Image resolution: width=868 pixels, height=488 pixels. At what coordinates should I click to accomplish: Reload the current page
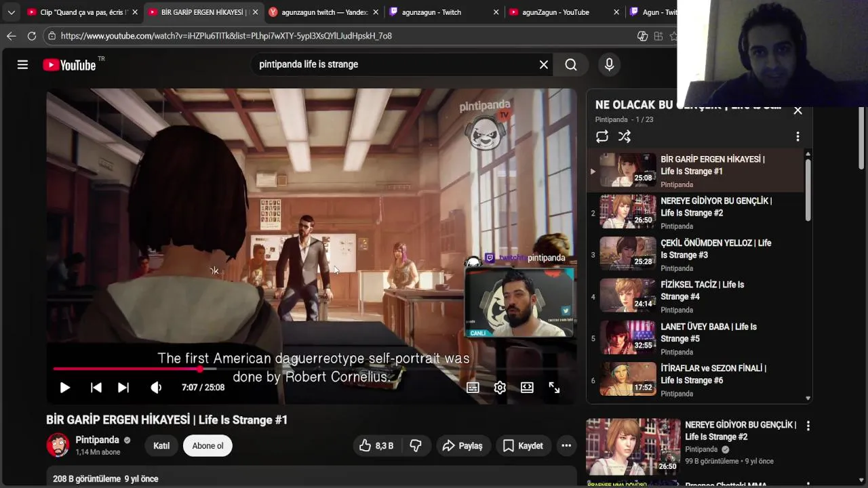(x=31, y=36)
